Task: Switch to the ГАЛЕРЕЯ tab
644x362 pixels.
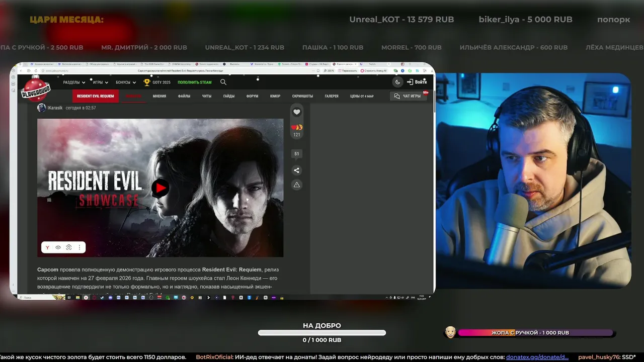Action: [x=332, y=96]
